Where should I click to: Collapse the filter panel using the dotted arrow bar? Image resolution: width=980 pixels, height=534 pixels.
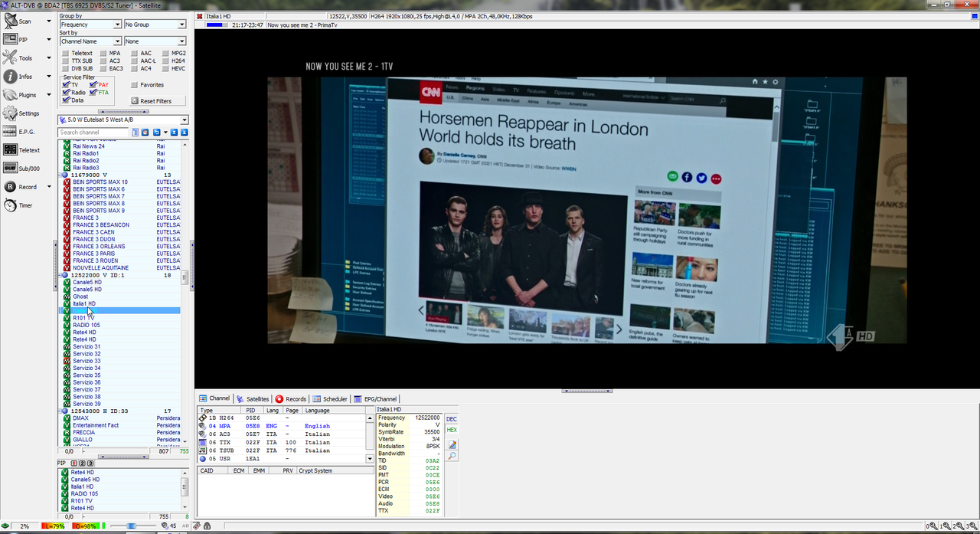coord(123,111)
